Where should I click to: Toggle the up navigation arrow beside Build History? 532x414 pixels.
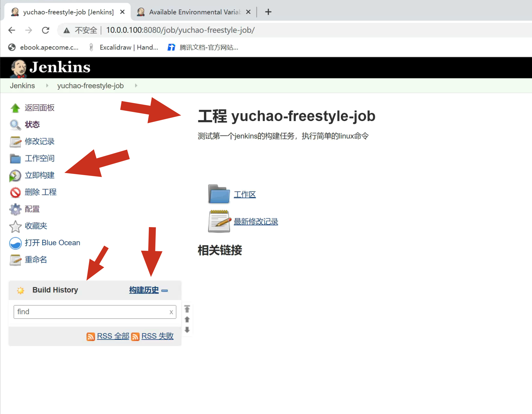[x=187, y=319]
